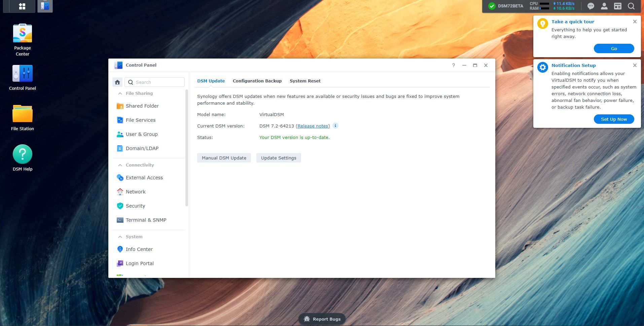Click the 'Your DSM version is up-to-date.' status
The image size is (644, 326).
(x=294, y=137)
